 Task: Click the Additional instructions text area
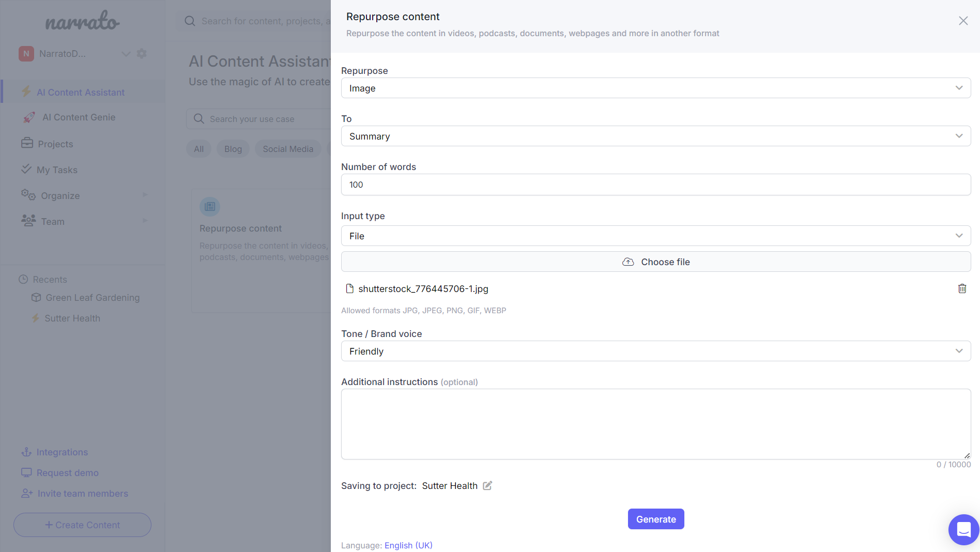pyautogui.click(x=656, y=424)
